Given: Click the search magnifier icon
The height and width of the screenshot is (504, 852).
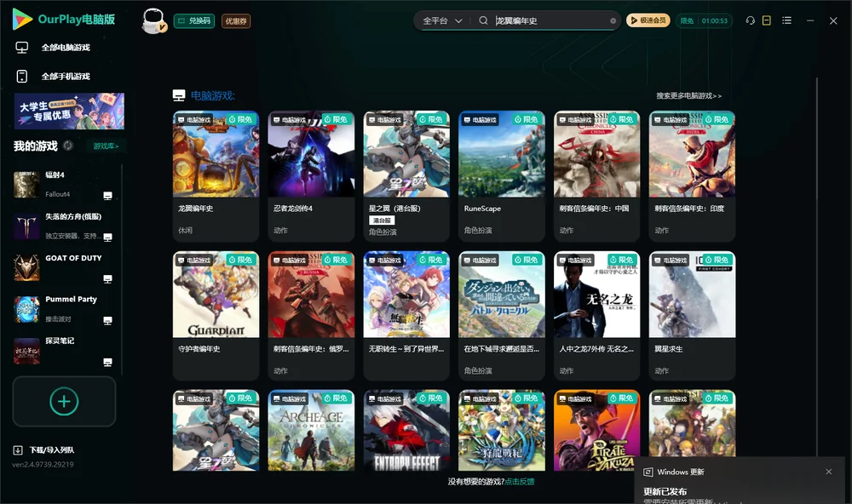Looking at the screenshot, I should tap(483, 20).
